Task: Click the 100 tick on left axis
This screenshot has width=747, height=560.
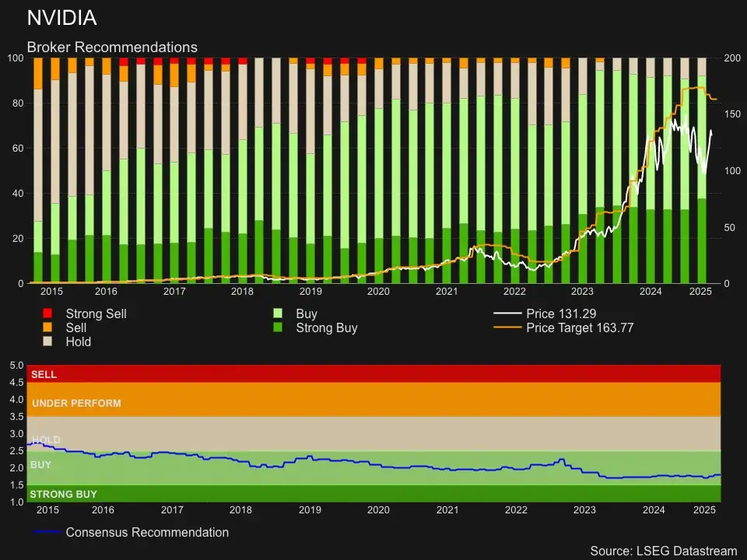Action: (x=16, y=58)
